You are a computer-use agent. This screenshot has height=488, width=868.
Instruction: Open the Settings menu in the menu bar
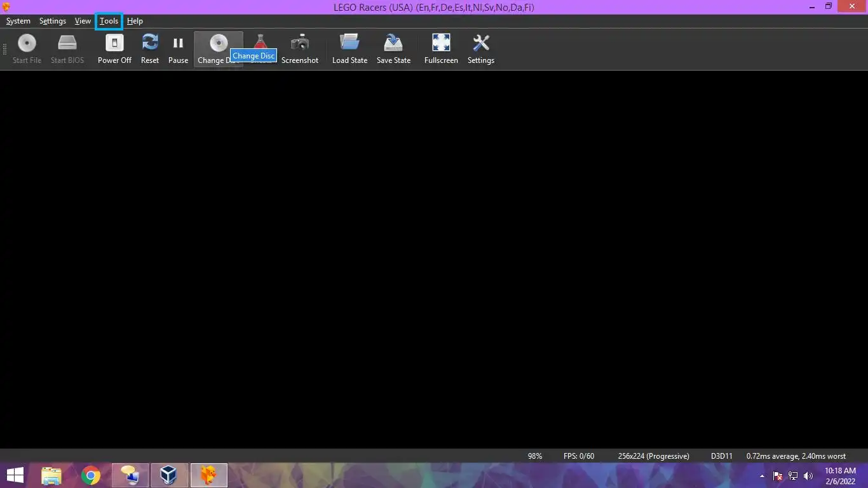click(53, 21)
